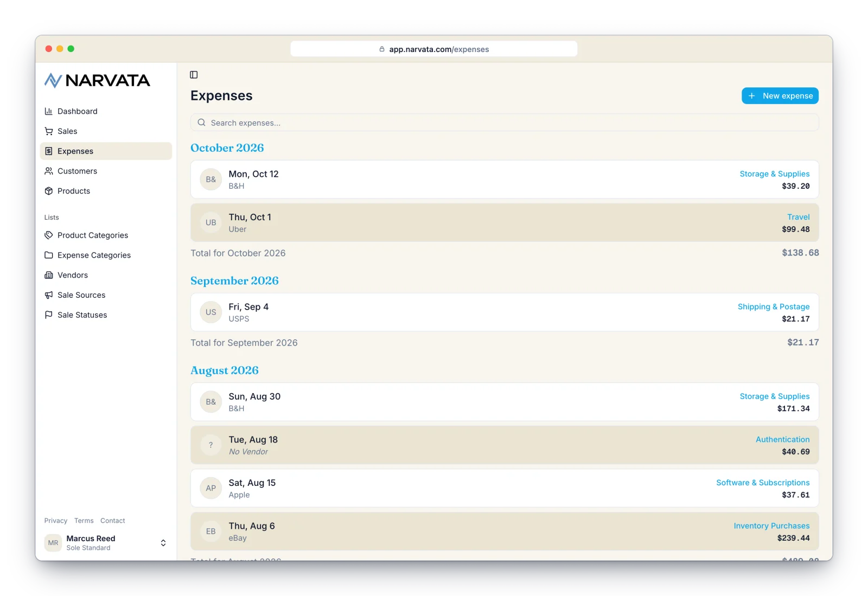868x596 pixels.
Task: Click the Dashboard chart icon
Action: tap(49, 111)
